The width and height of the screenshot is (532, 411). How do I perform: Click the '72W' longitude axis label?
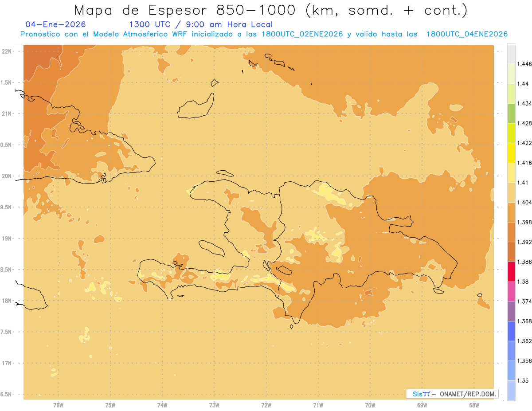pos(266,406)
